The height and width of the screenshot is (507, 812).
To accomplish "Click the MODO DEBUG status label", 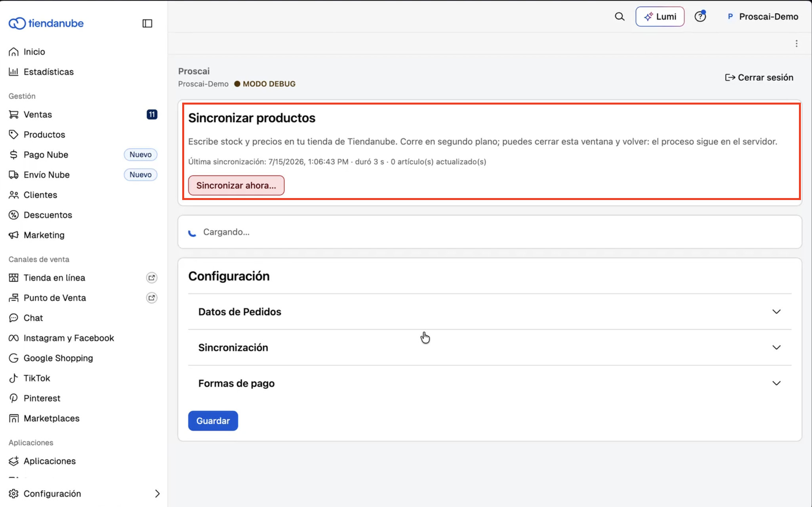I will click(x=265, y=84).
